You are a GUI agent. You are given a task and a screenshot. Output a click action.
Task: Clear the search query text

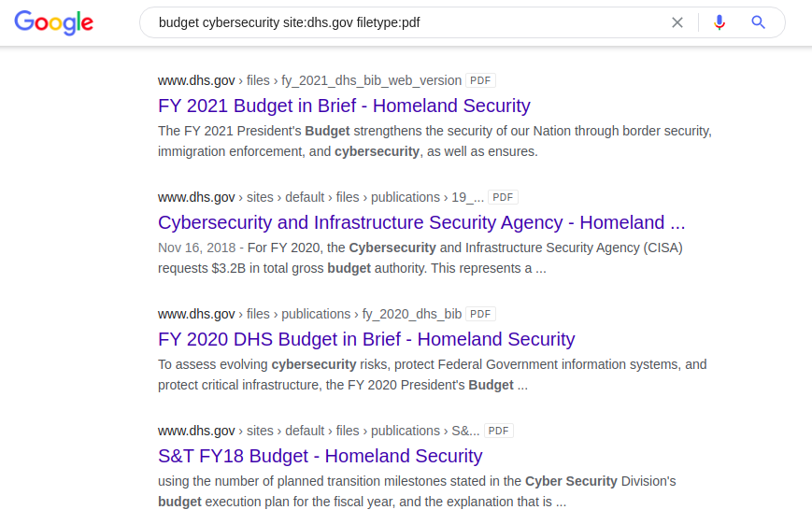pyautogui.click(x=677, y=22)
